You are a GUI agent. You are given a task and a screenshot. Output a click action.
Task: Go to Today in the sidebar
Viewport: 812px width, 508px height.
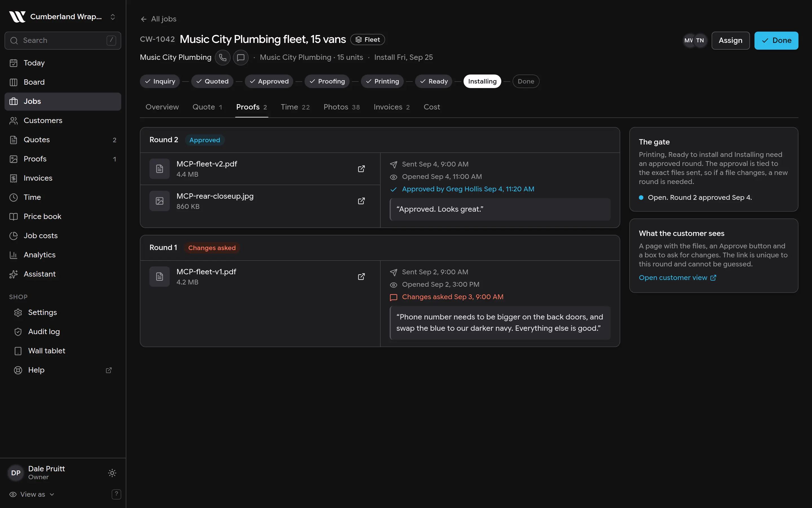coord(63,63)
